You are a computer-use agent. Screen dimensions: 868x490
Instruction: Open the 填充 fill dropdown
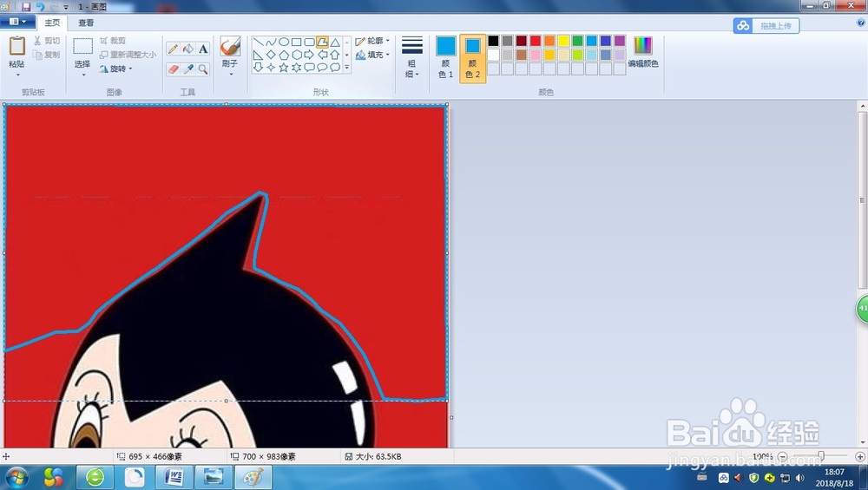(x=372, y=55)
